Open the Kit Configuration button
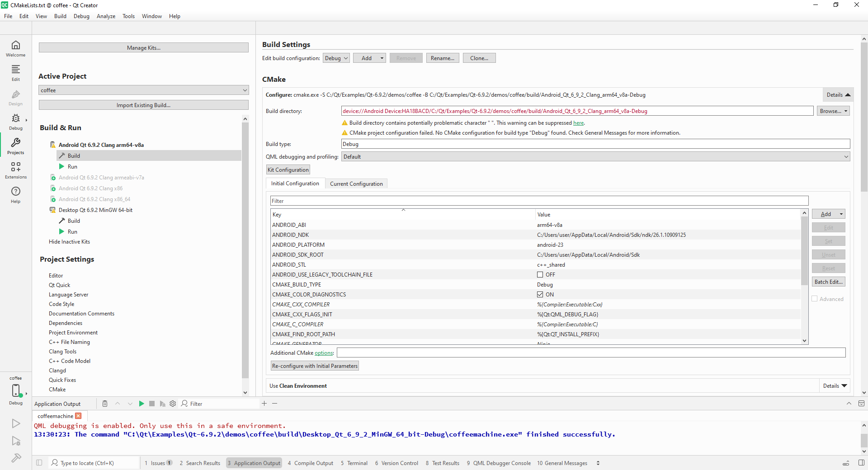The height and width of the screenshot is (470, 868). [288, 170]
